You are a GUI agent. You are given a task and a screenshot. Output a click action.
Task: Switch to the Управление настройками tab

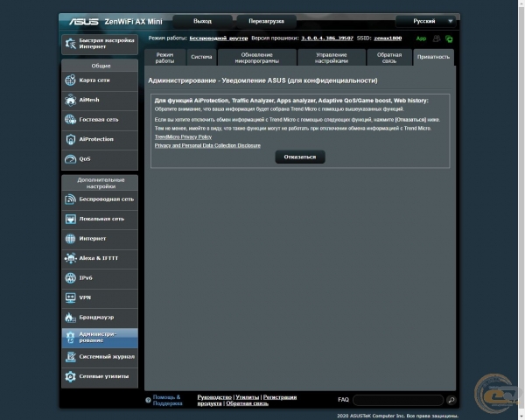[331, 58]
